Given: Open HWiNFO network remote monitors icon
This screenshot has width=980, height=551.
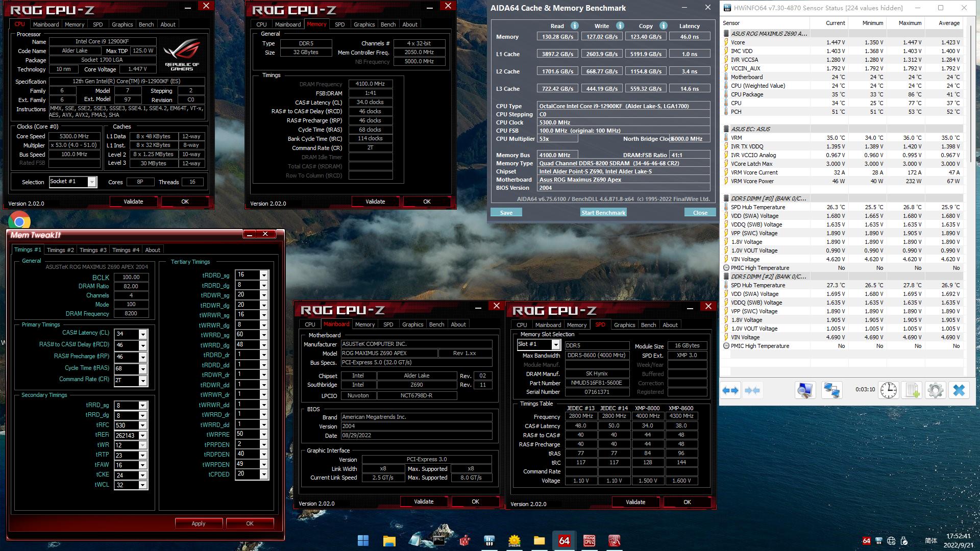Looking at the screenshot, I should 831,391.
